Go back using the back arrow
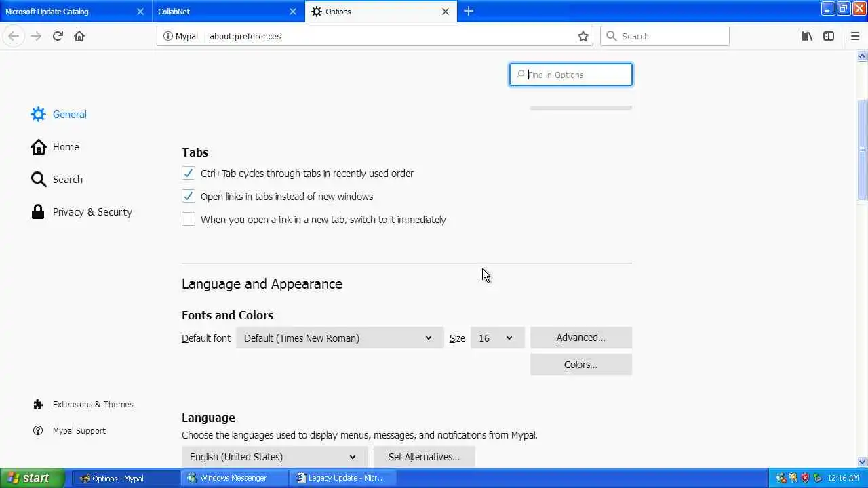868x488 pixels. pyautogui.click(x=14, y=36)
